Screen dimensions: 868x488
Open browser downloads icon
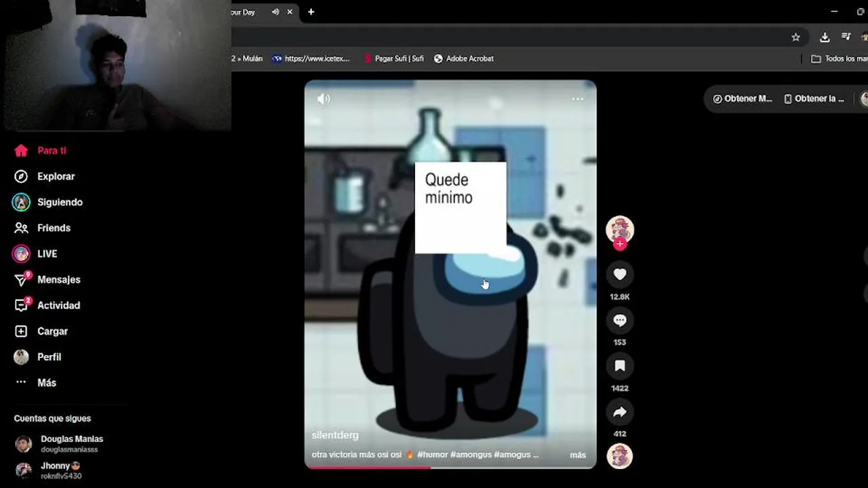pos(825,37)
